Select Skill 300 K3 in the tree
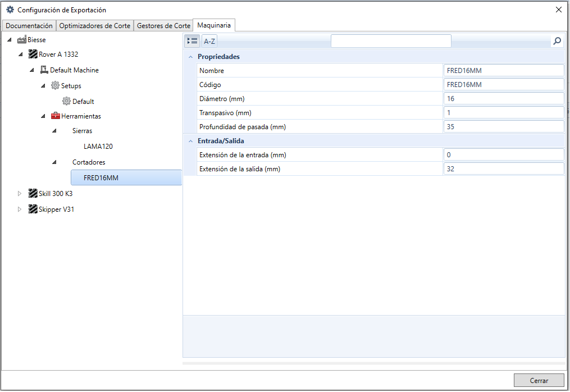Screen dimensions: 570x392 click(x=56, y=193)
